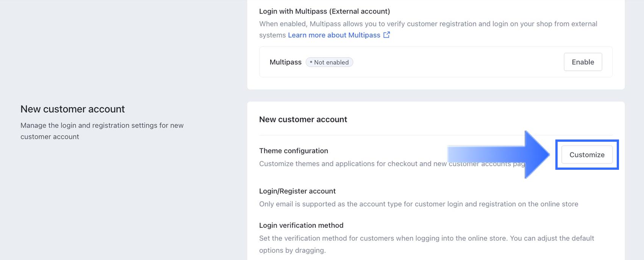Image resolution: width=644 pixels, height=260 pixels.
Task: Click the Multipass description starting When enabled
Action: tap(428, 24)
